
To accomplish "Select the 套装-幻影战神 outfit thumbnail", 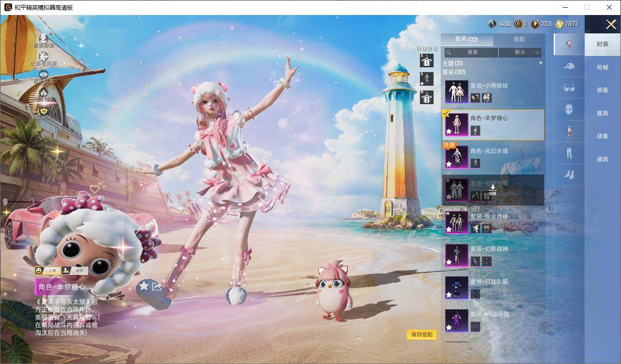I will [457, 255].
